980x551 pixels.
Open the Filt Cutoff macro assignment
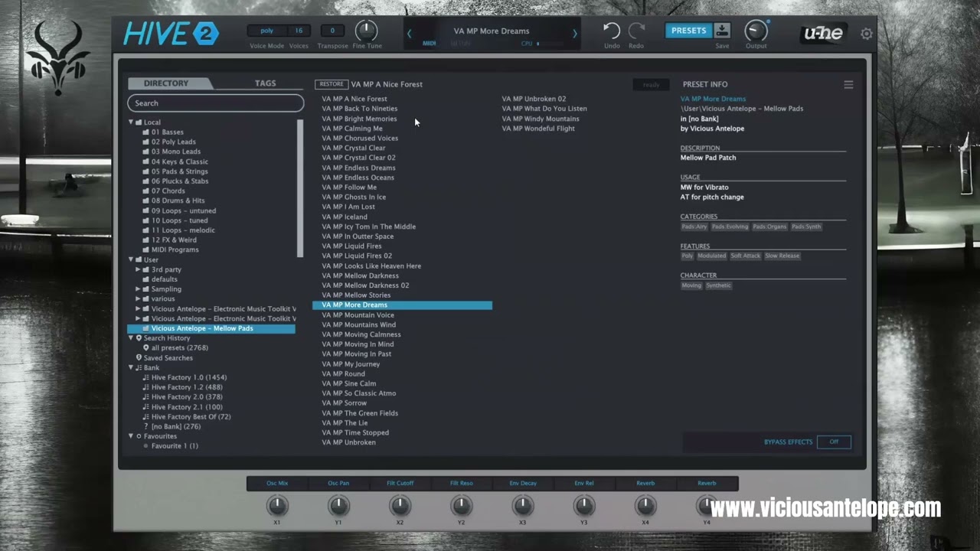point(400,484)
